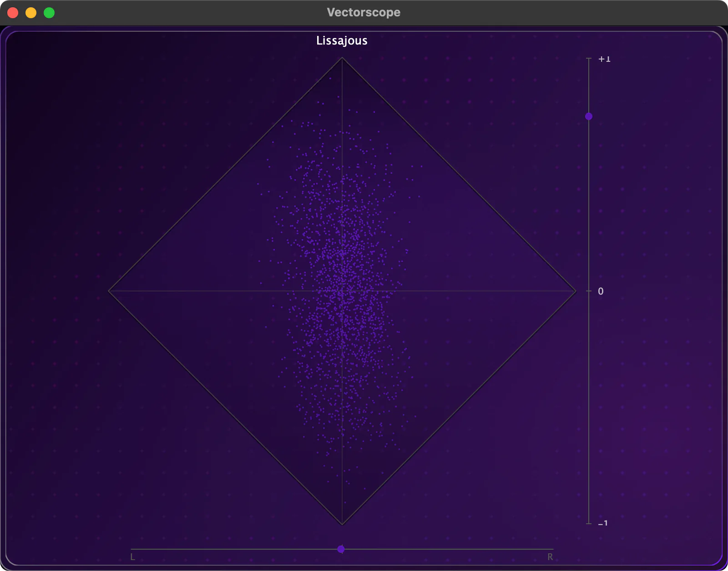Click the R label on balance bar
This screenshot has width=728, height=571.
click(x=550, y=557)
